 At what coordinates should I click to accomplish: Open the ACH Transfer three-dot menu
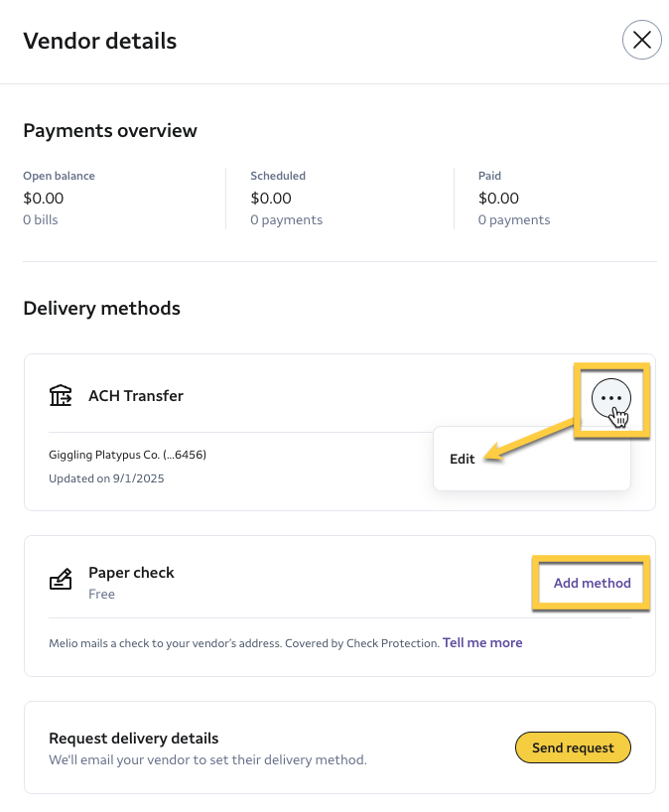610,398
